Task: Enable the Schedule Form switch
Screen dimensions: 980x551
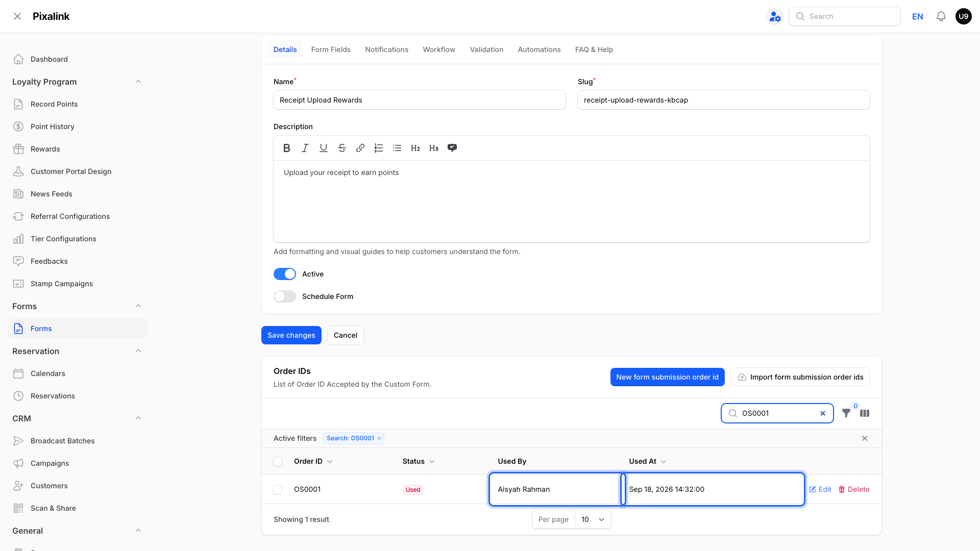Action: point(285,296)
